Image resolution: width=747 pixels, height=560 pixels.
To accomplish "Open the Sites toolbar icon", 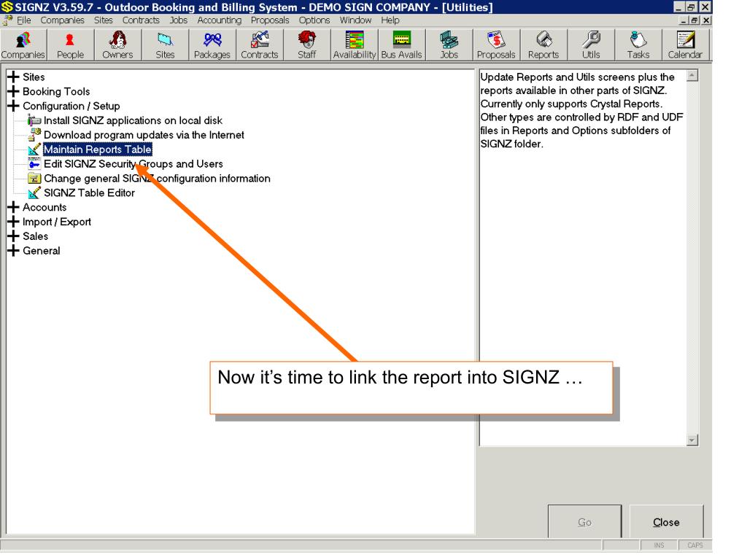I will [165, 44].
